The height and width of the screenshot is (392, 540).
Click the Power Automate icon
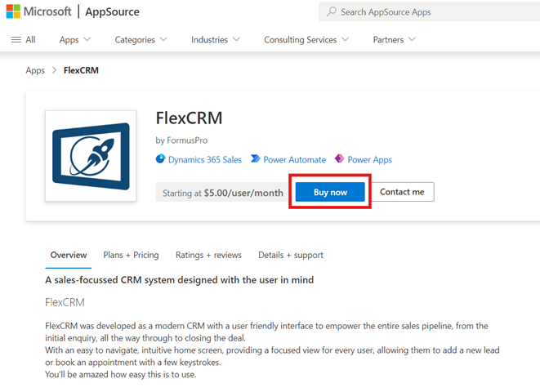(256, 159)
